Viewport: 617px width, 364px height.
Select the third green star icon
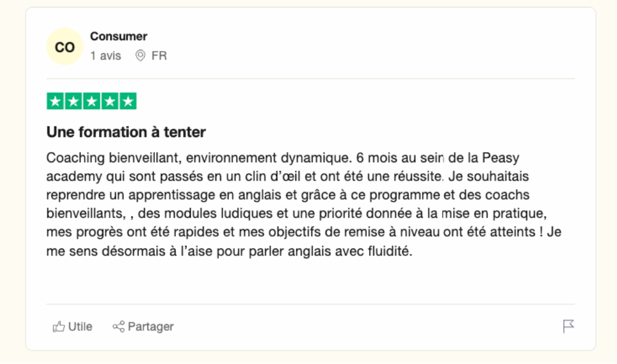[x=91, y=101]
